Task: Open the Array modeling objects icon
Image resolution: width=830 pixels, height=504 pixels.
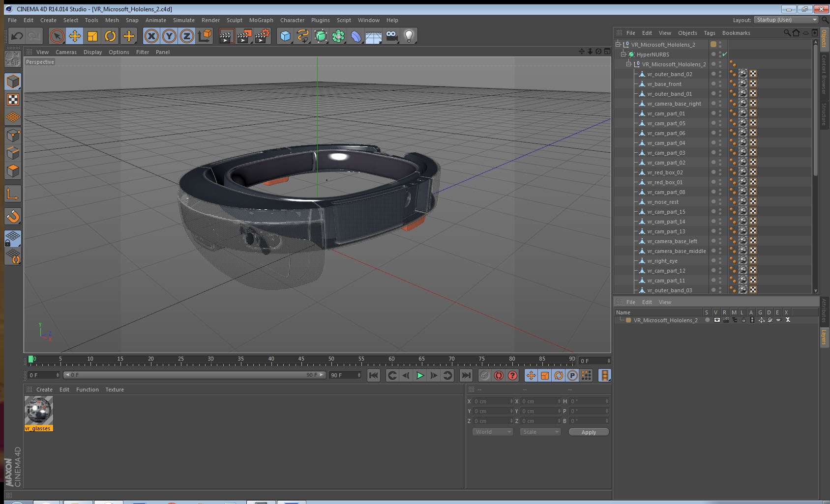Action: (x=339, y=36)
